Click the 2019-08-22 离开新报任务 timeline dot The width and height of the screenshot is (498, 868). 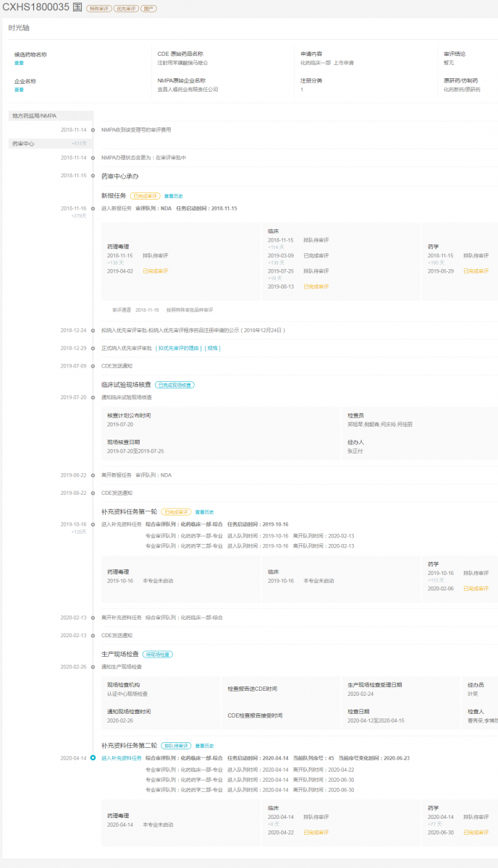click(93, 475)
